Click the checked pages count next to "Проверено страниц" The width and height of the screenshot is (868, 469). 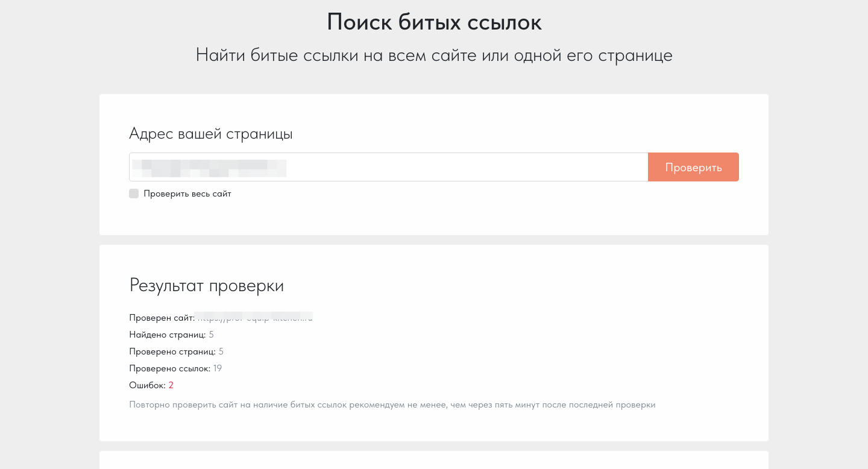coord(221,351)
